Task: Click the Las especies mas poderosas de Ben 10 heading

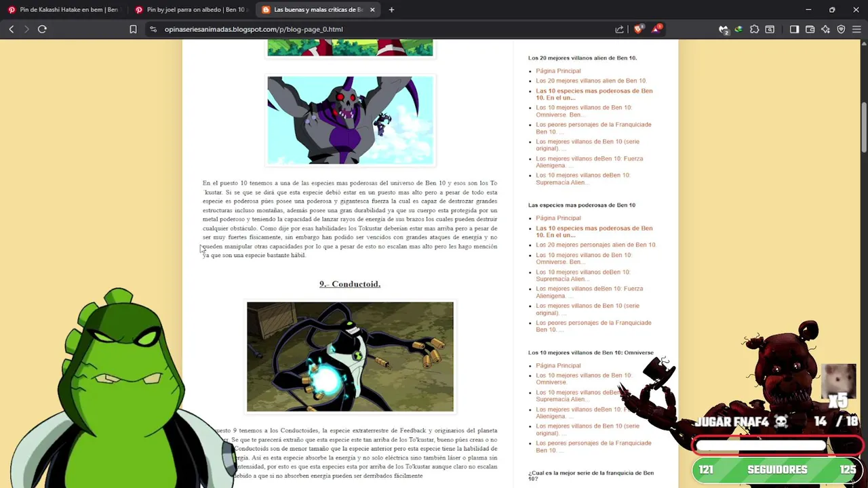Action: pyautogui.click(x=582, y=205)
